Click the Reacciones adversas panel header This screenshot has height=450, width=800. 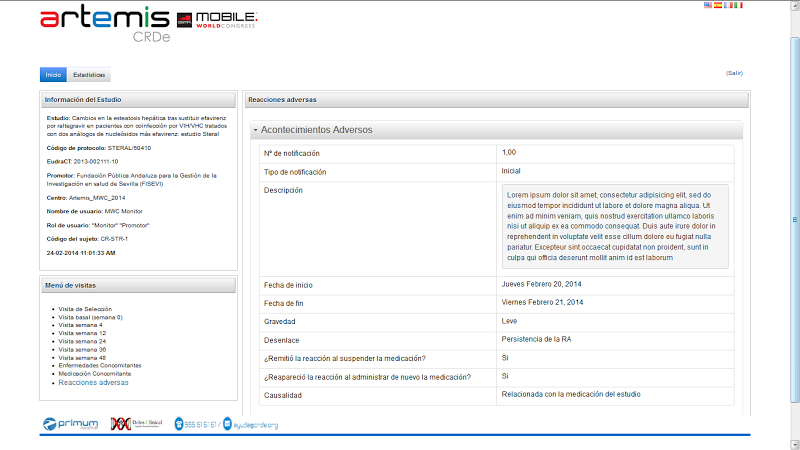496,99
